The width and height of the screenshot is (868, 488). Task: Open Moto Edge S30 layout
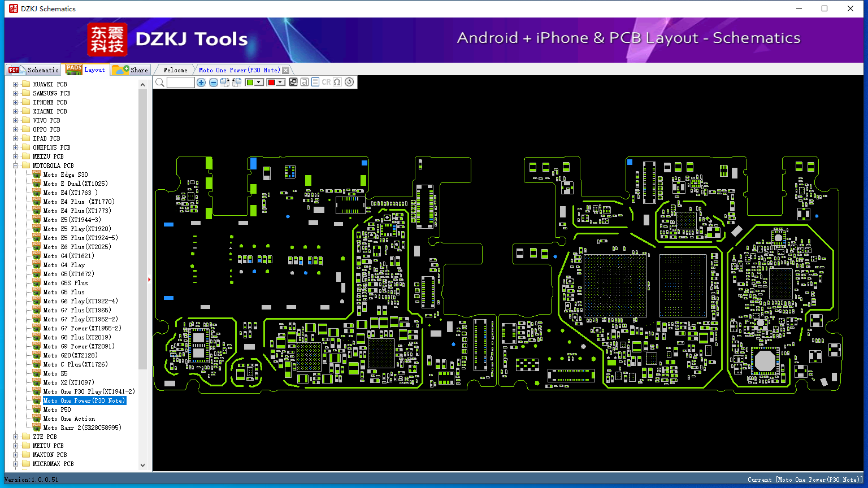coord(66,175)
